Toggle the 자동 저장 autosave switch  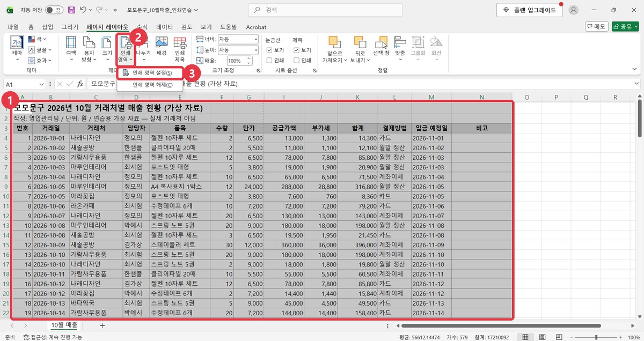(x=53, y=10)
